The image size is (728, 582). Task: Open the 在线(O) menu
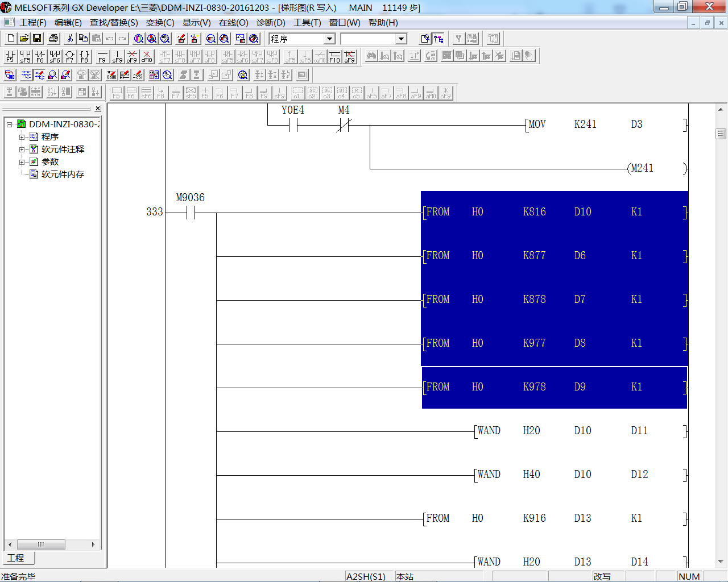tap(233, 23)
